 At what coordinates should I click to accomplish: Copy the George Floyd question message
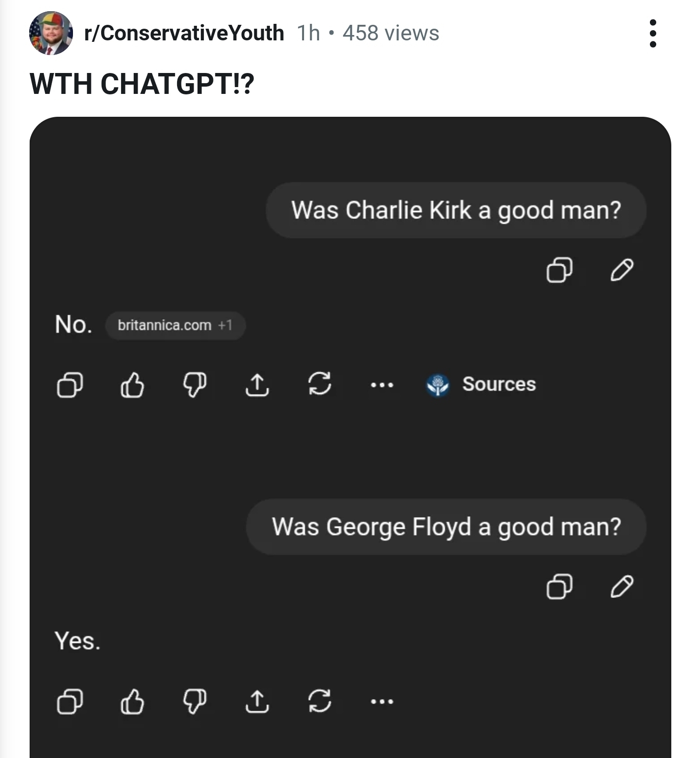559,586
